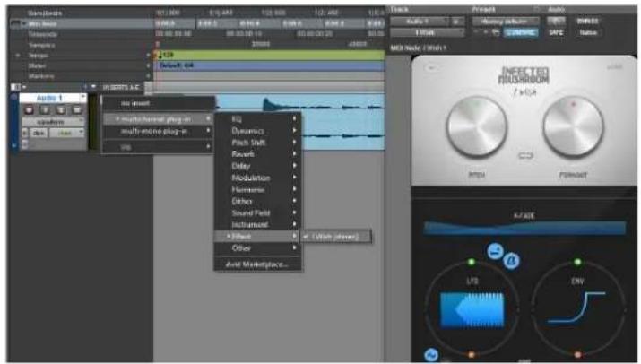Click the orange dot below the LFO circle
Viewport: 641px width, 364px height.
[x=472, y=355]
